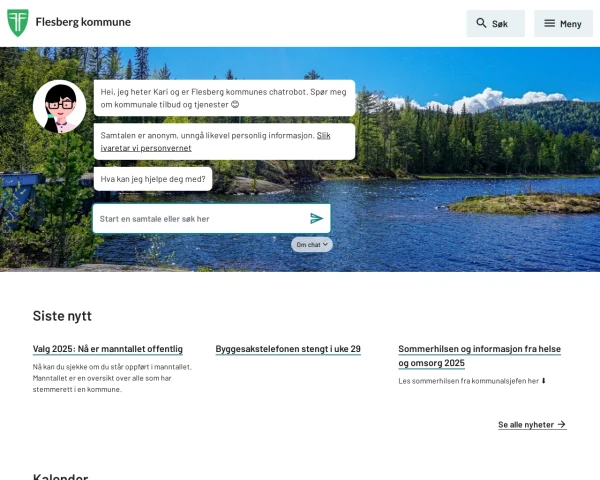Viewport: 600px width, 480px height.
Task: Click 'Hva kan jeg hjelpe deg med?' bubble
Action: pyautogui.click(x=153, y=179)
